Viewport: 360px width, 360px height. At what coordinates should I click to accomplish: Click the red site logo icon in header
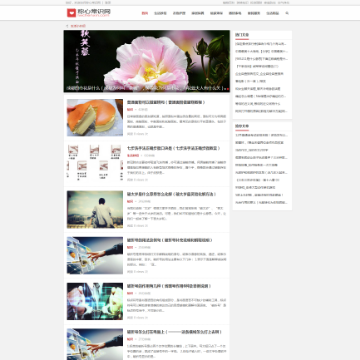[72, 13]
